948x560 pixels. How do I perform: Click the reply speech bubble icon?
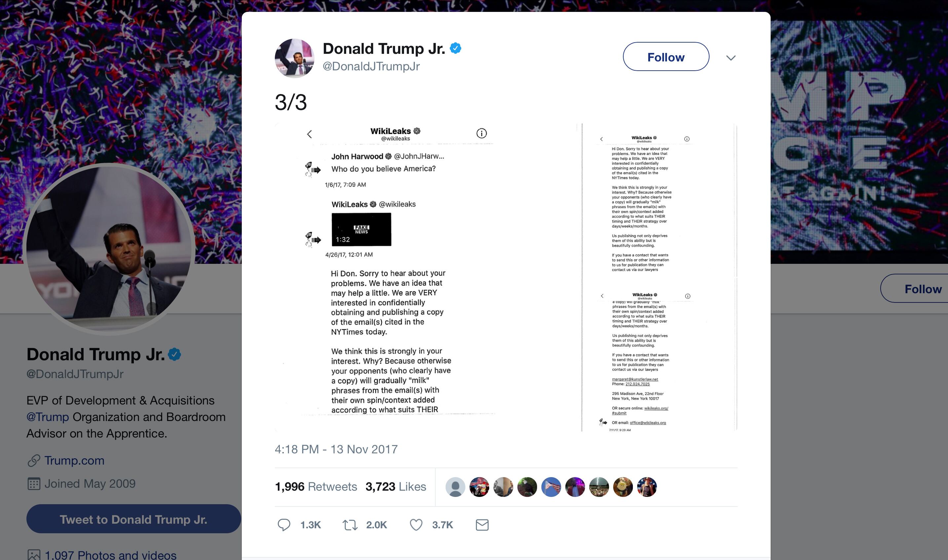point(284,525)
